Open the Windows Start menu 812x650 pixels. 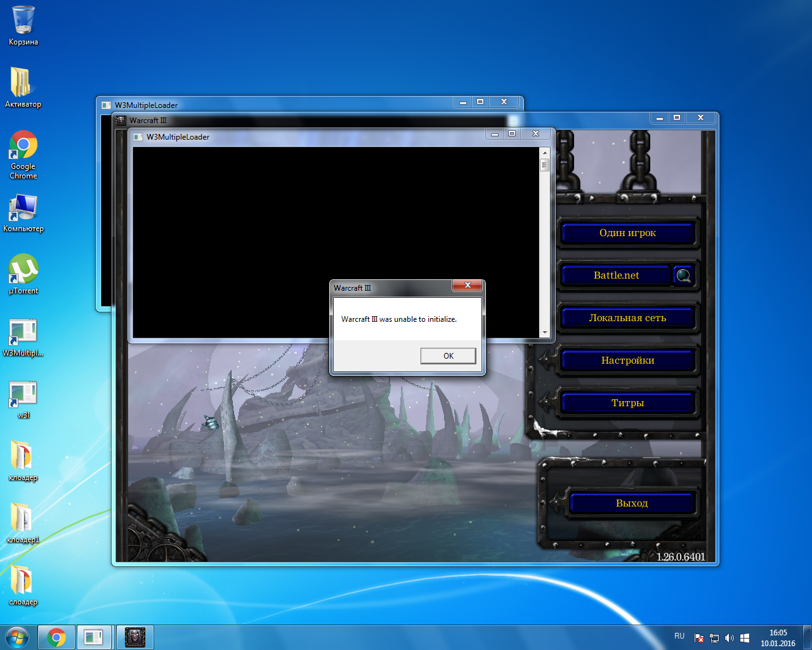coord(17,637)
